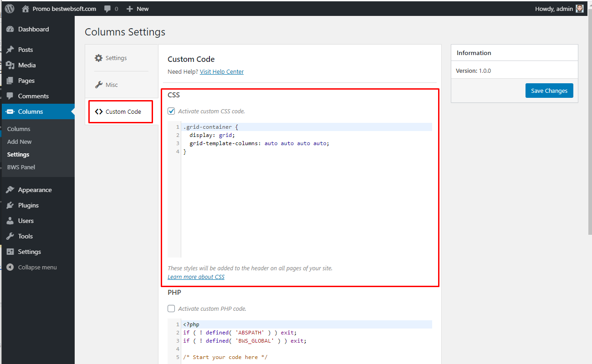Click the Information panel header
Image resolution: width=592 pixels, height=364 pixels.
click(x=515, y=53)
